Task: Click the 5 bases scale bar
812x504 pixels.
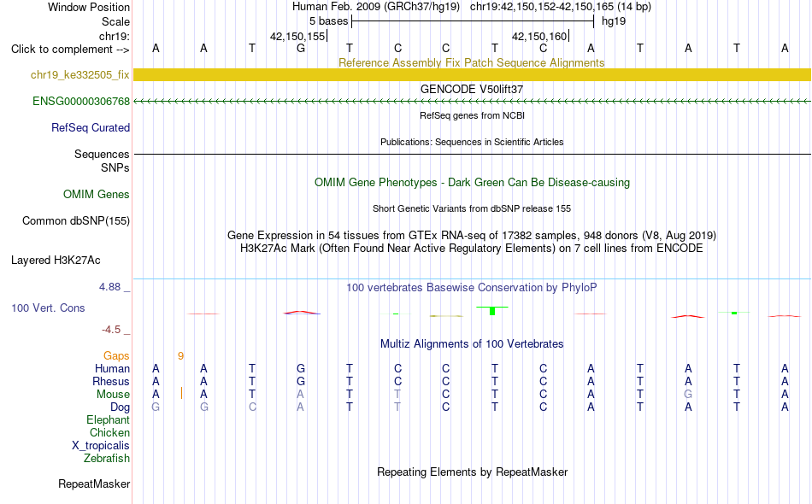Action: tap(473, 21)
